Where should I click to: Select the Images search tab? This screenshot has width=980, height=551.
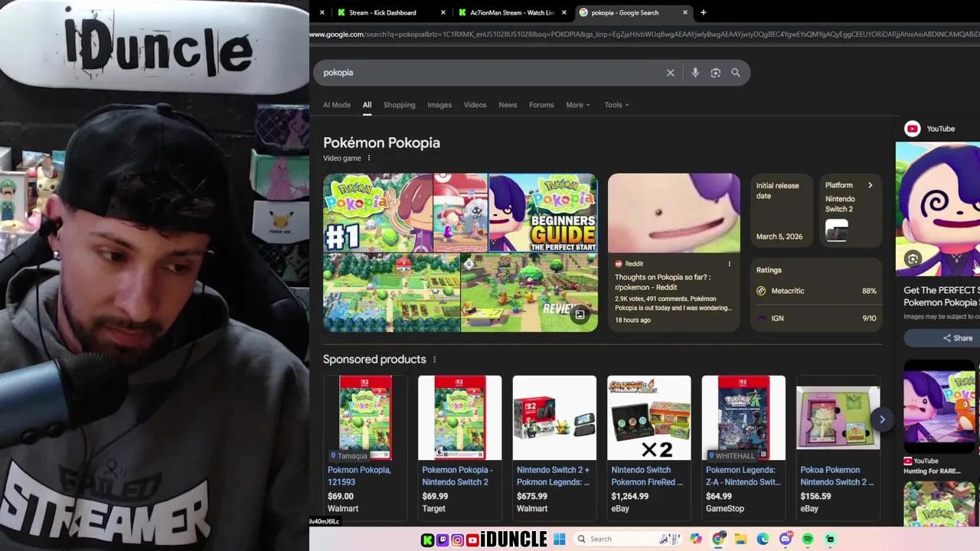coord(439,105)
